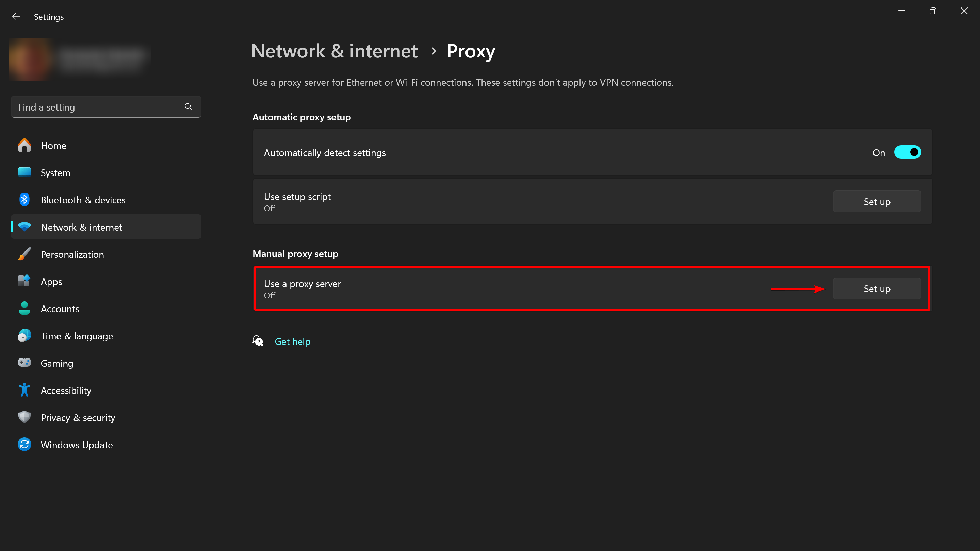
Task: Navigate to Apps settings
Action: pos(106,281)
